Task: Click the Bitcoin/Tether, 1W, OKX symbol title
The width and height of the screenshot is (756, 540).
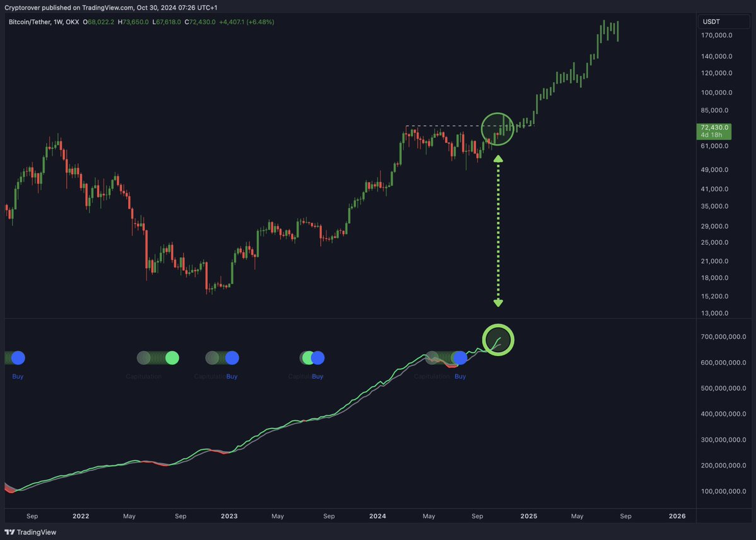Action: (43, 22)
